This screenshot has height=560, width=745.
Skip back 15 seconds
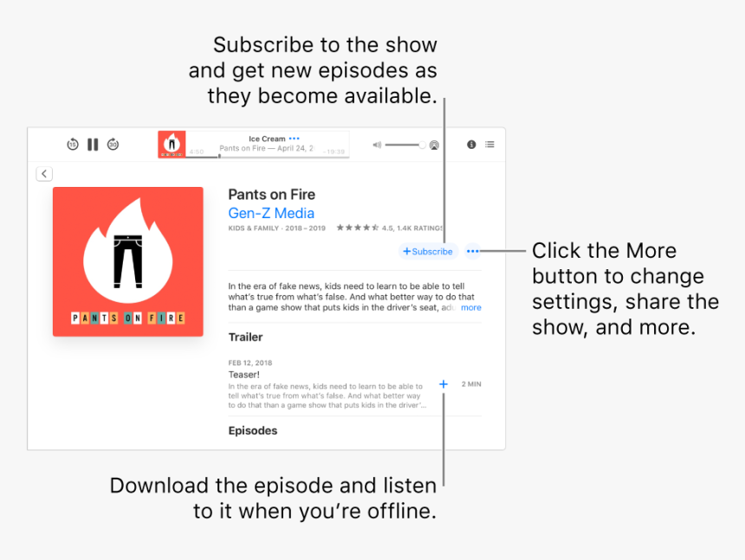pyautogui.click(x=73, y=144)
